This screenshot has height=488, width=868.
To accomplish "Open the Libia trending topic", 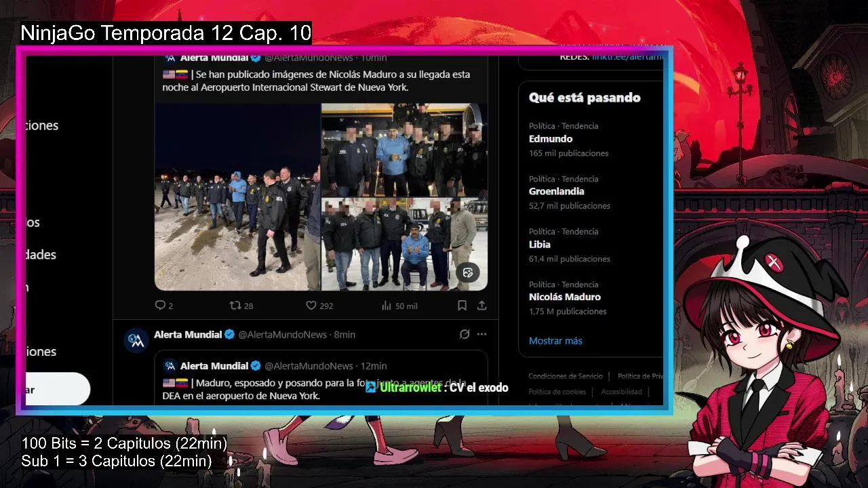I will pyautogui.click(x=540, y=244).
